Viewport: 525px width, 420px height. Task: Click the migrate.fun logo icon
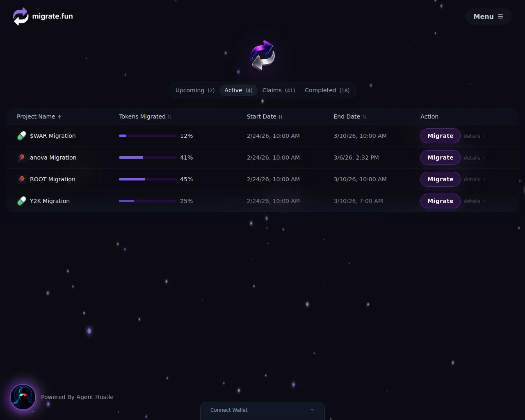point(21,16)
